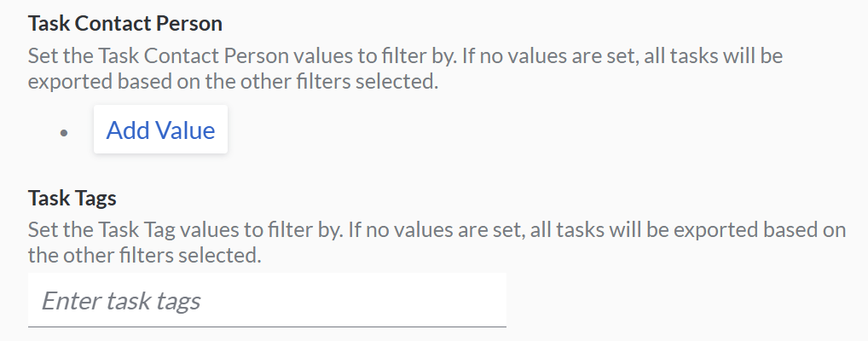Click the Task Contact Person heading
Image resolution: width=868 pixels, height=341 pixels.
pyautogui.click(x=125, y=23)
